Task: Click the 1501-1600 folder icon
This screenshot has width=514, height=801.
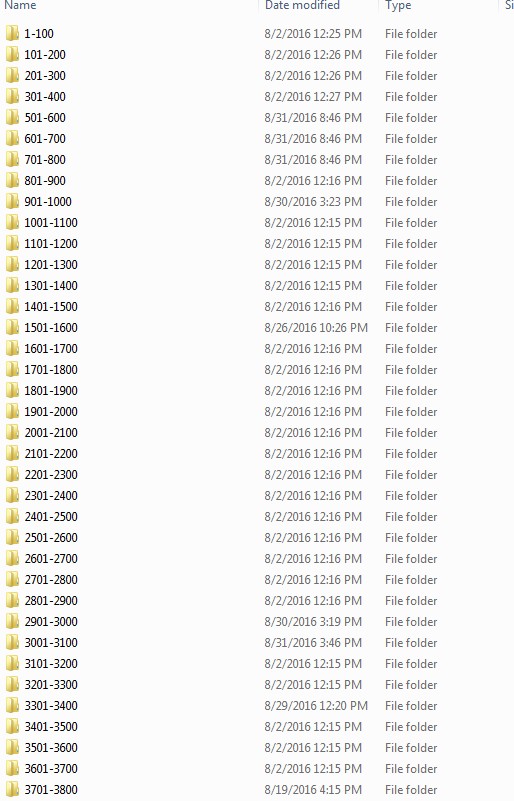Action: click(x=12, y=327)
